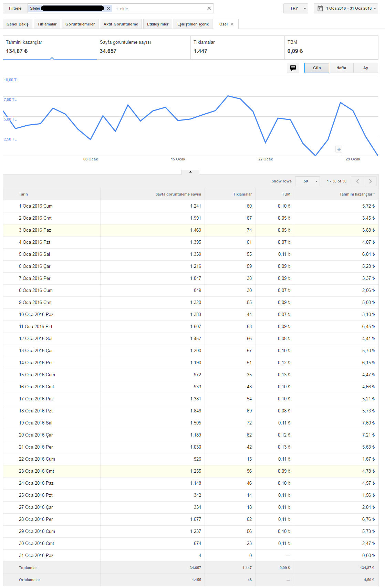Sort by Tahmini kazançlar column header
The image size is (385, 588).
(x=357, y=194)
